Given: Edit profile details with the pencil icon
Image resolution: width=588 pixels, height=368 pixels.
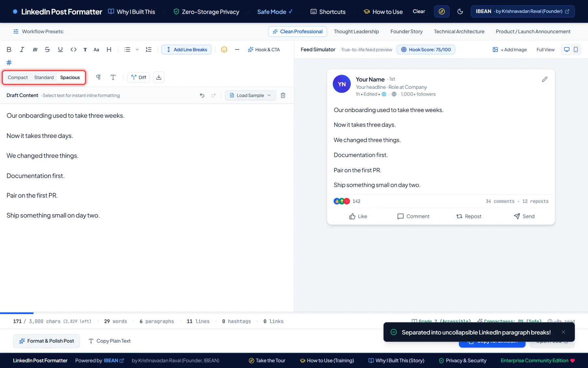Looking at the screenshot, I should click(545, 79).
